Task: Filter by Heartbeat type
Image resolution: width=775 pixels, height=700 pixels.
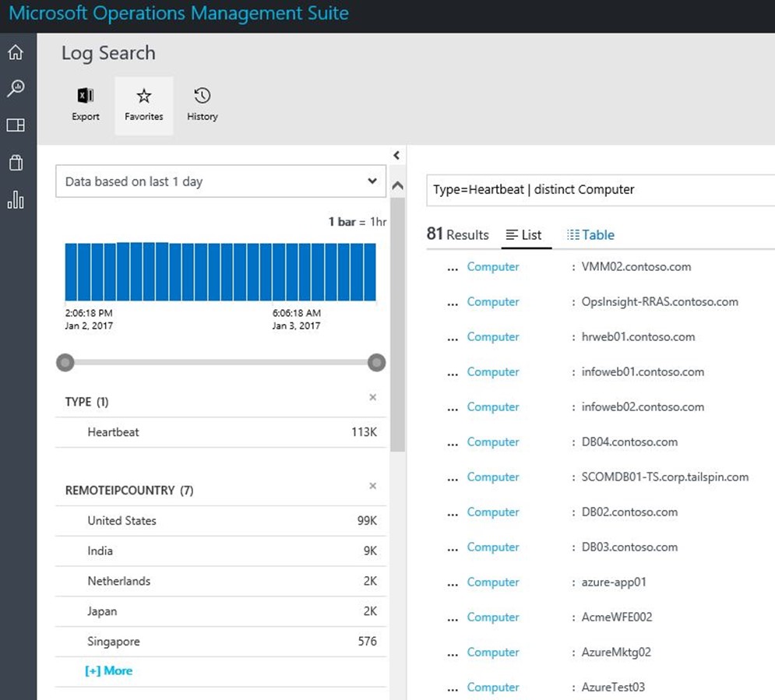Action: 220,432
